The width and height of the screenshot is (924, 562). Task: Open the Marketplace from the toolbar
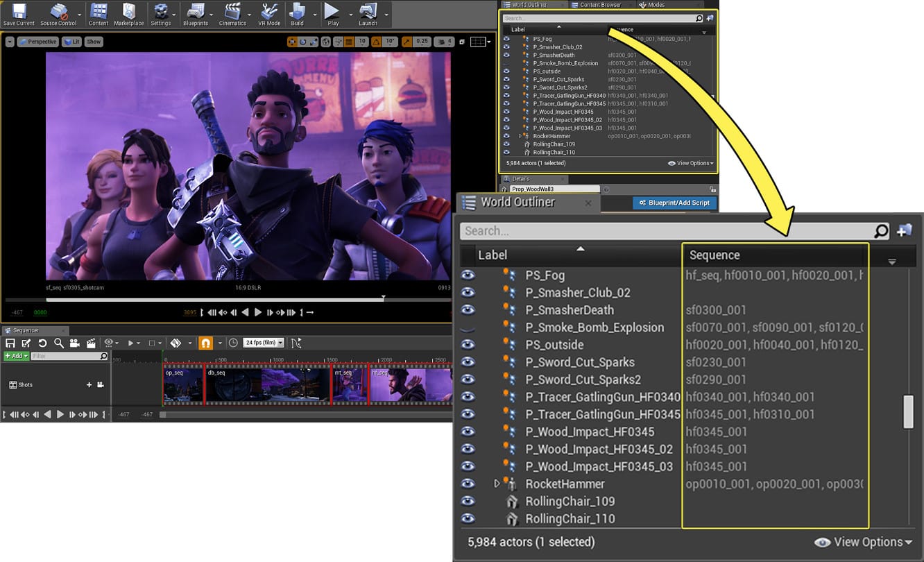coord(129,12)
